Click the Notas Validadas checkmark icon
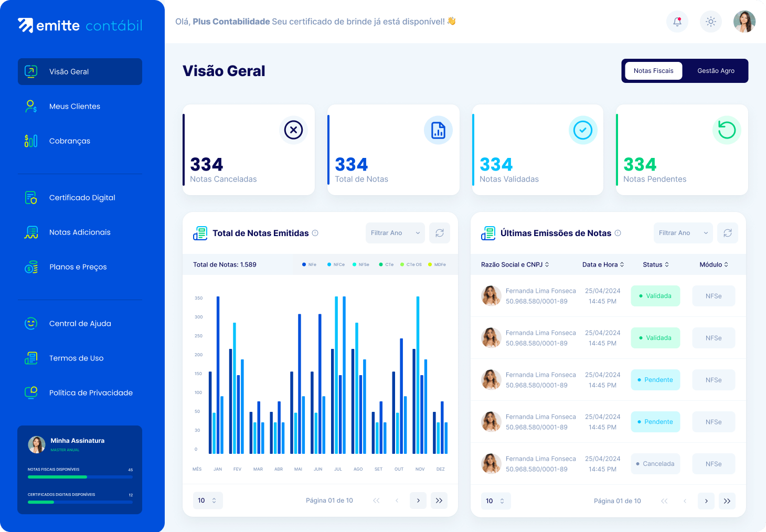The width and height of the screenshot is (766, 532). (582, 130)
